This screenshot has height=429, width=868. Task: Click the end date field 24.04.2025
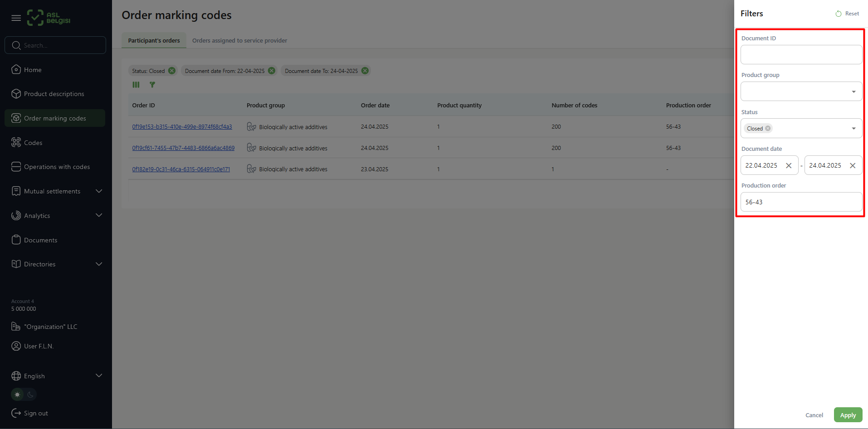[834, 165]
